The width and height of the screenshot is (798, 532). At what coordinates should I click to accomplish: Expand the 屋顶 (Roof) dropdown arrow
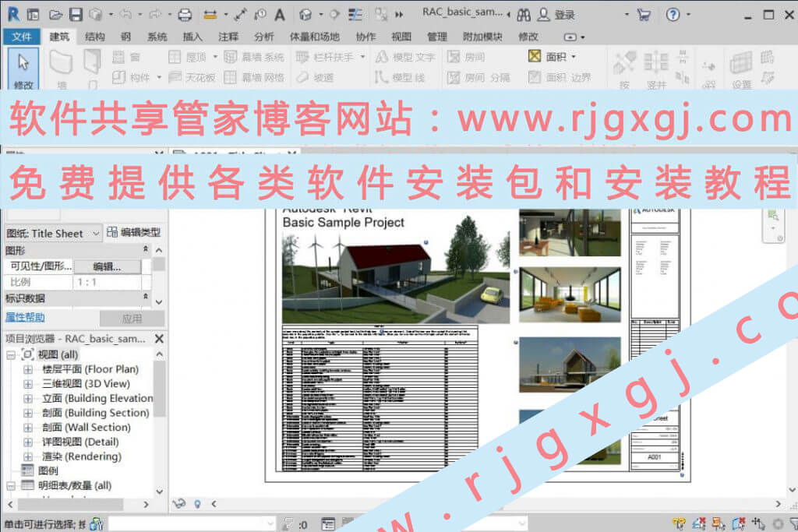pos(215,57)
